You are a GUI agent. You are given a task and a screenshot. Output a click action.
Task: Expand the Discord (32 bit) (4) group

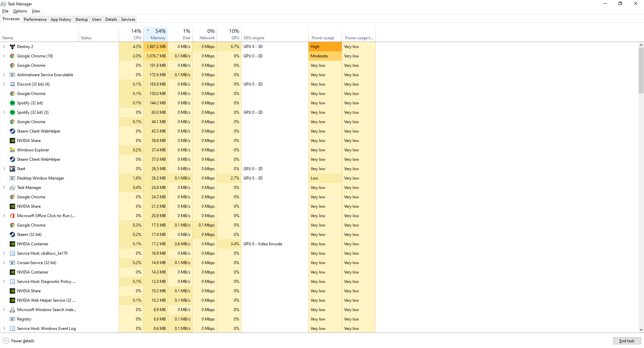coord(4,84)
